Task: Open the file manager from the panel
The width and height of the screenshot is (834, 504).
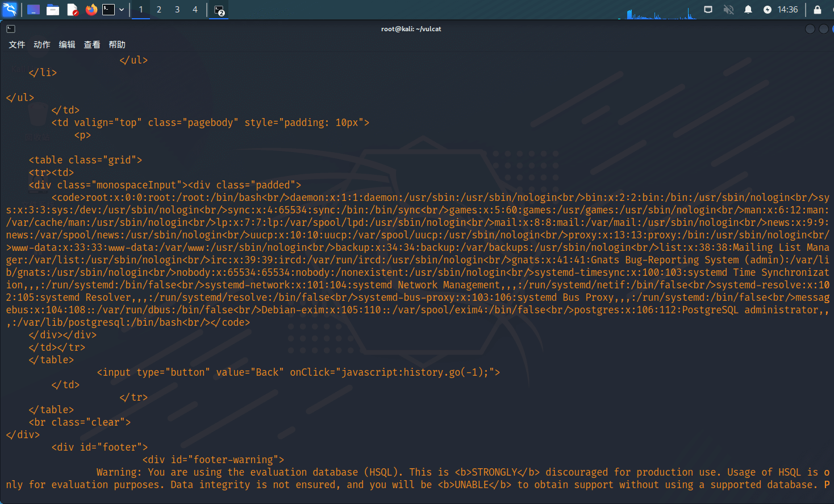Action: tap(53, 10)
